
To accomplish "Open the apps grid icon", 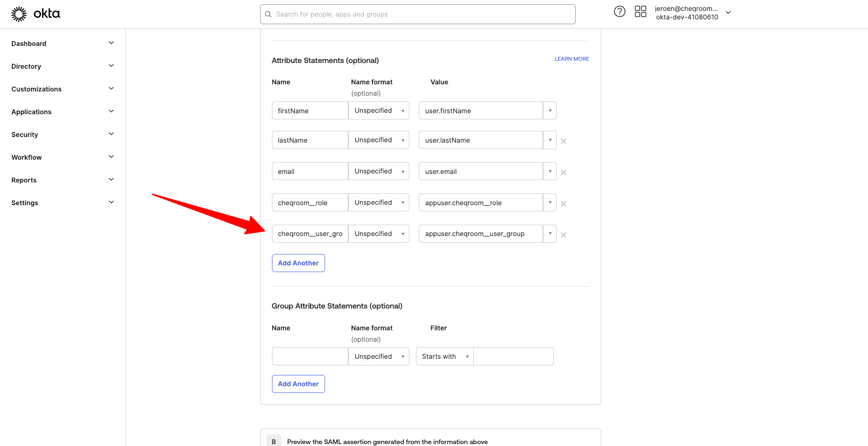I will pos(640,12).
